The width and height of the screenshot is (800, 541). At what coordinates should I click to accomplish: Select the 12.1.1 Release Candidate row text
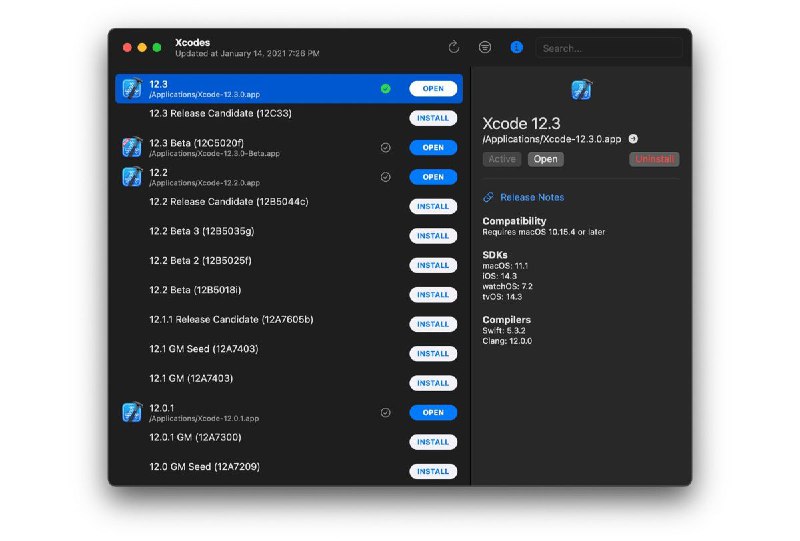[231, 319]
